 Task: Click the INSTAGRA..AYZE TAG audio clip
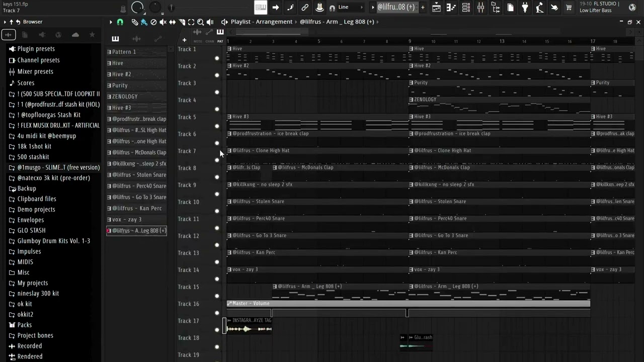249,326
